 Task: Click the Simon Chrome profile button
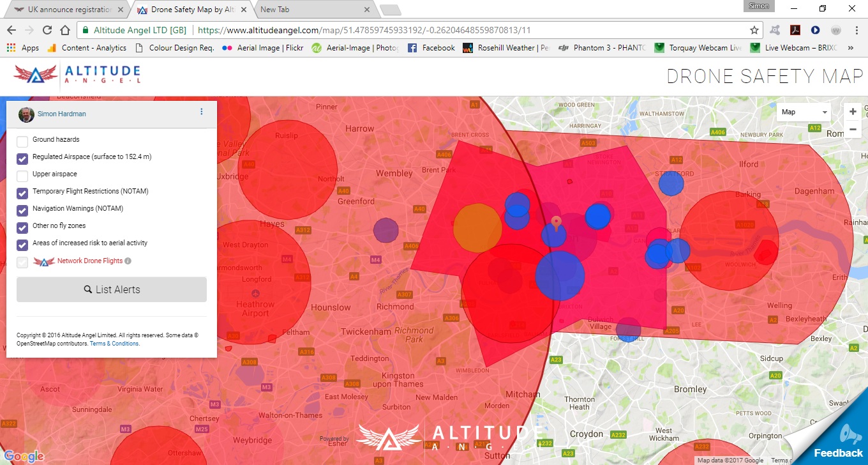pyautogui.click(x=759, y=6)
